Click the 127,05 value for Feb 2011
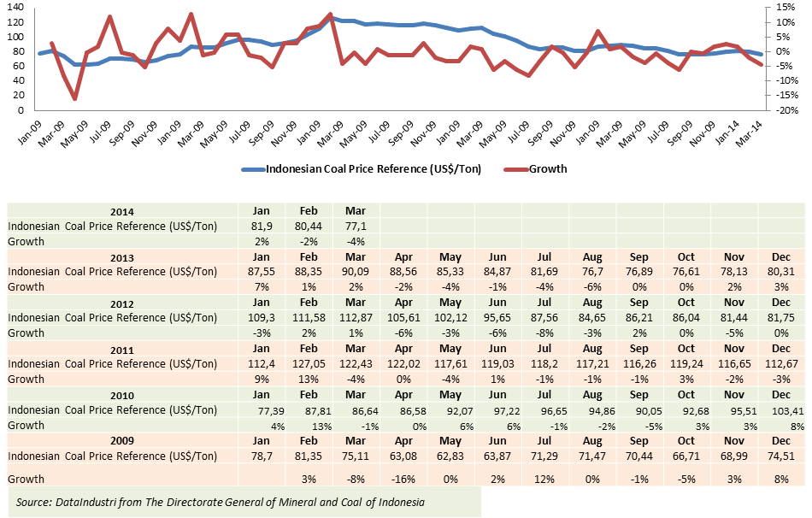Viewport: 812px width, 518px height. coord(310,364)
